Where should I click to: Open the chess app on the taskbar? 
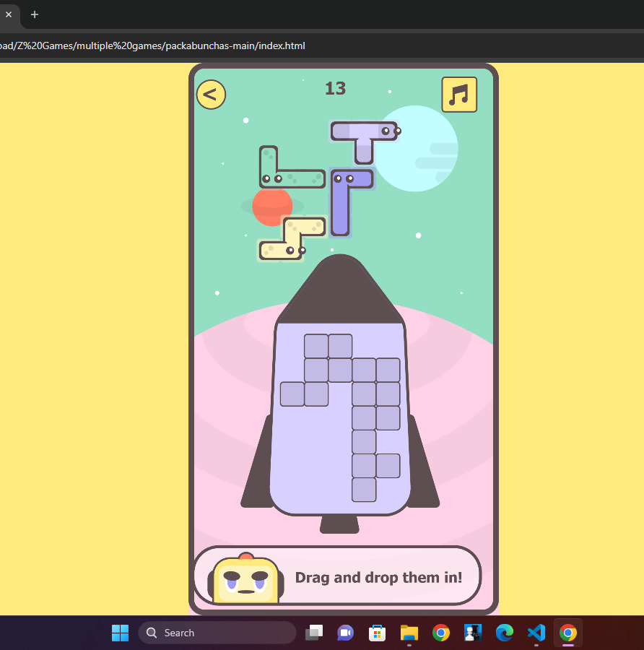(472, 633)
